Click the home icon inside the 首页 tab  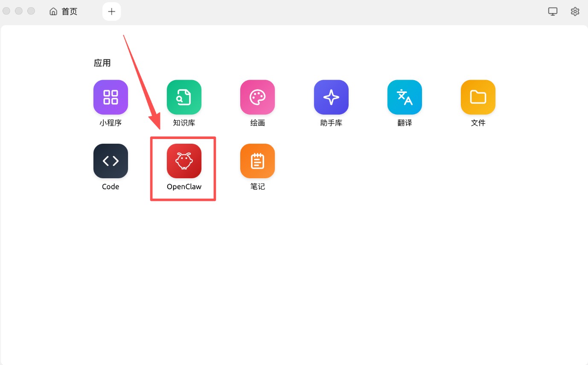pyautogui.click(x=53, y=12)
